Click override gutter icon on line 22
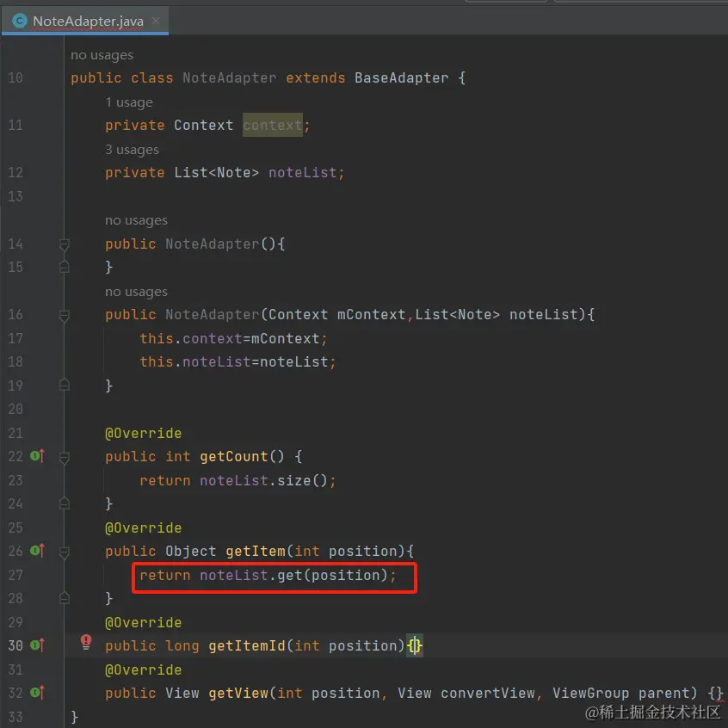Image resolution: width=728 pixels, height=728 pixels. 37,456
